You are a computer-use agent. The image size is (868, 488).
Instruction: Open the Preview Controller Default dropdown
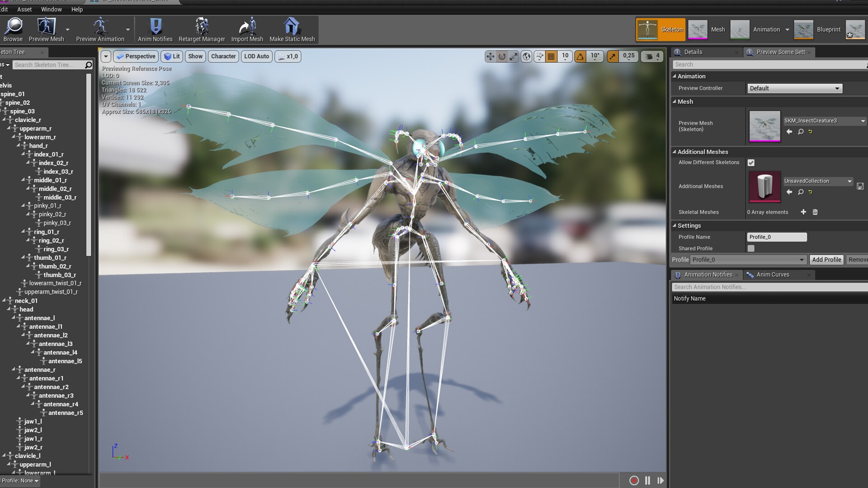[x=794, y=89]
